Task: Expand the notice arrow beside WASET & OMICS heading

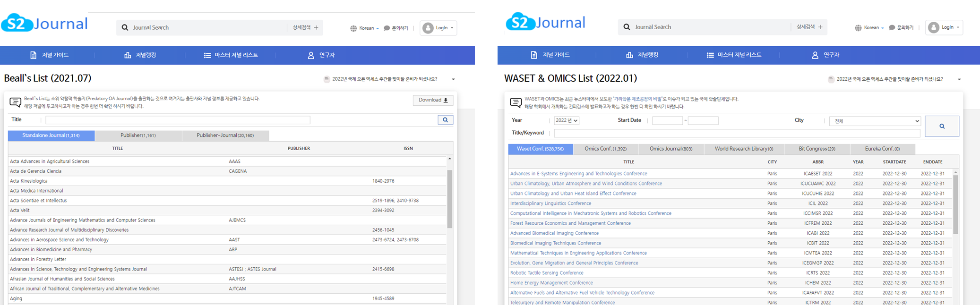Action: tap(959, 79)
